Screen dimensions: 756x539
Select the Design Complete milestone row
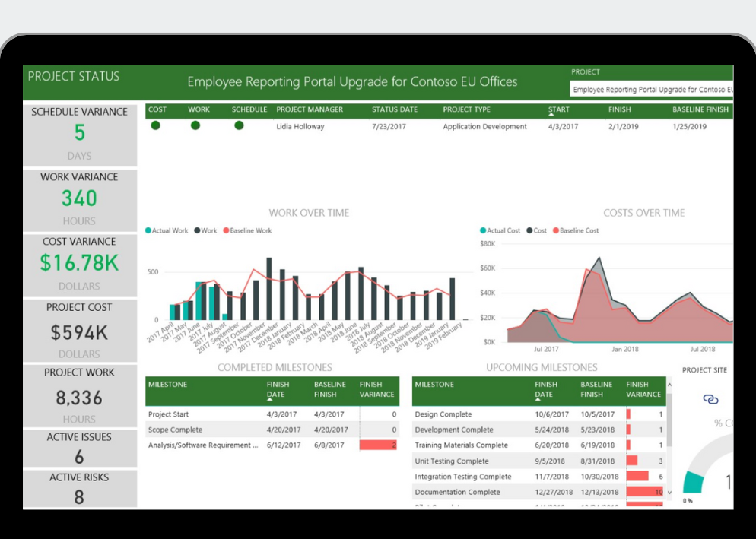click(539, 414)
